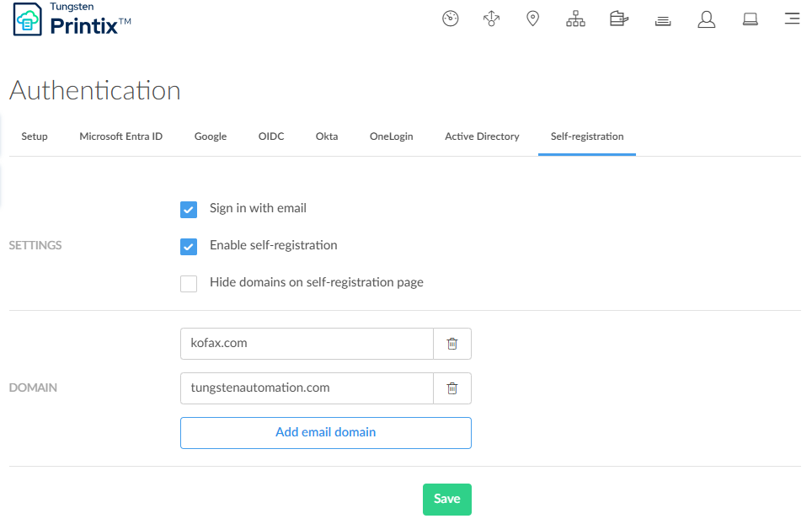Viewport: 812px width, 524px height.
Task: Switch to the Microsoft Entra ID tab
Action: coord(120,136)
